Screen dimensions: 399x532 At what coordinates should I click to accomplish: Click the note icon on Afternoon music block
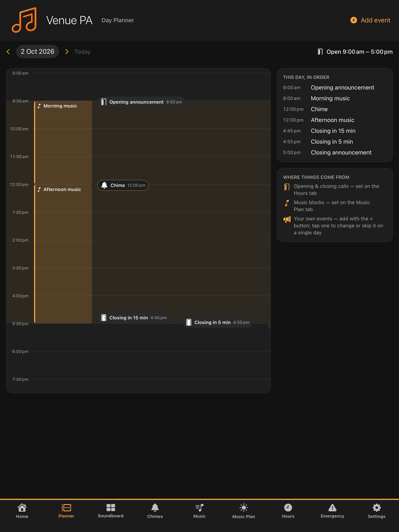tap(39, 189)
